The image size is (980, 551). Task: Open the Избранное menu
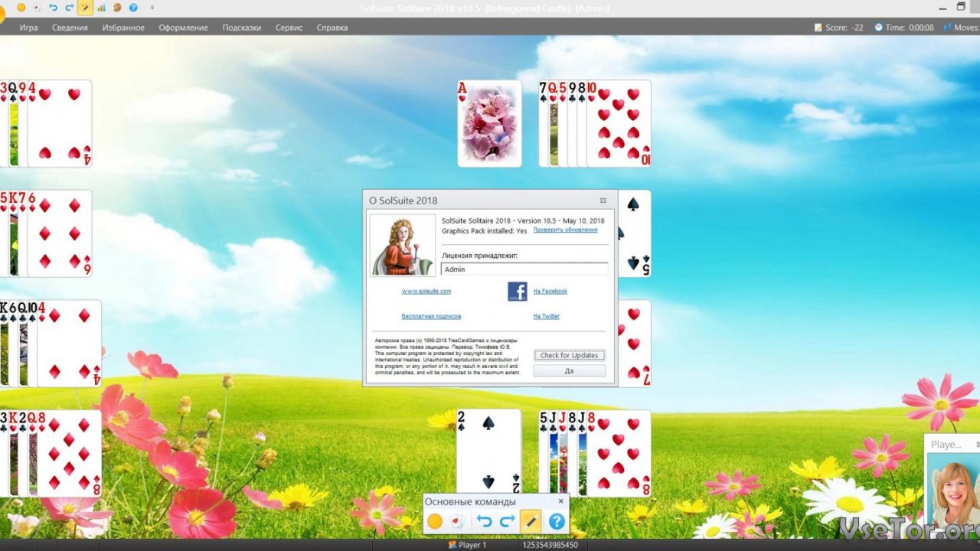tap(123, 28)
